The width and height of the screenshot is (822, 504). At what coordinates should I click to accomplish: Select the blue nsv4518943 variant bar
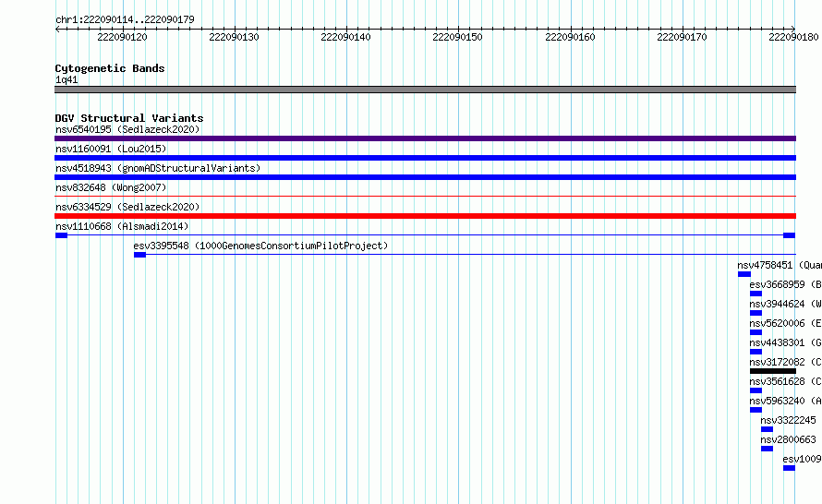tap(425, 177)
